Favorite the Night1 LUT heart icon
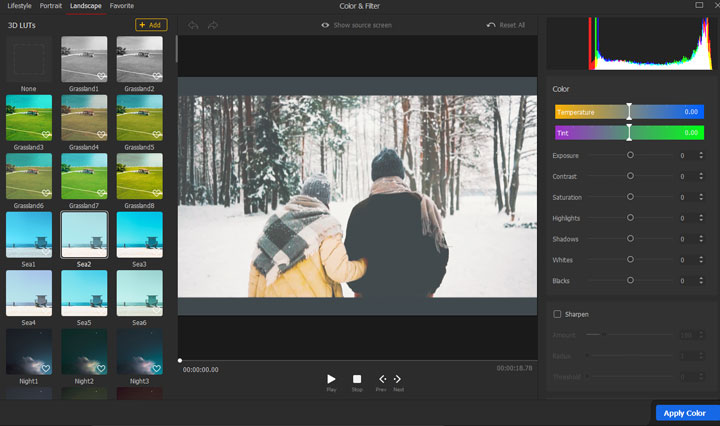Viewport: 720px width, 426px height. coord(46,370)
